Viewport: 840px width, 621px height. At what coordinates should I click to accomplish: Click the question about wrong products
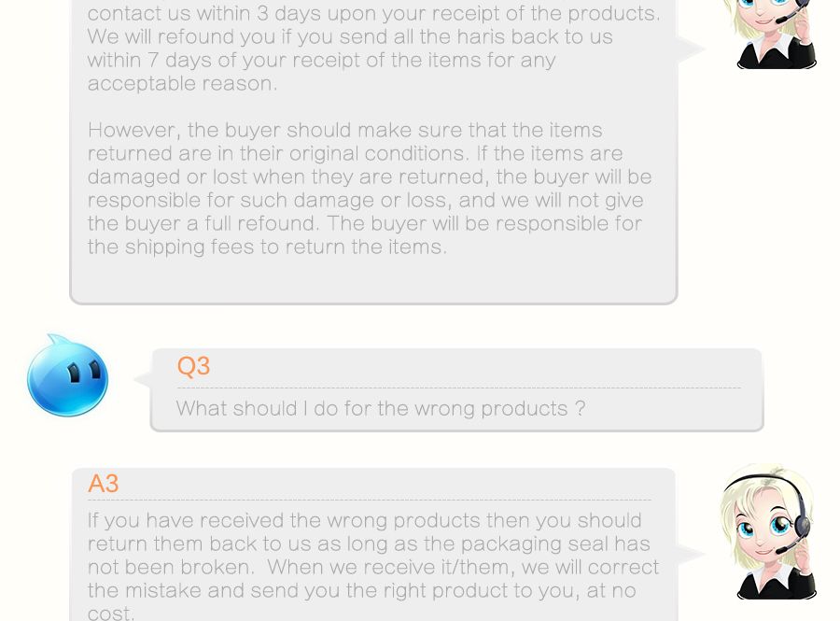pos(381,408)
